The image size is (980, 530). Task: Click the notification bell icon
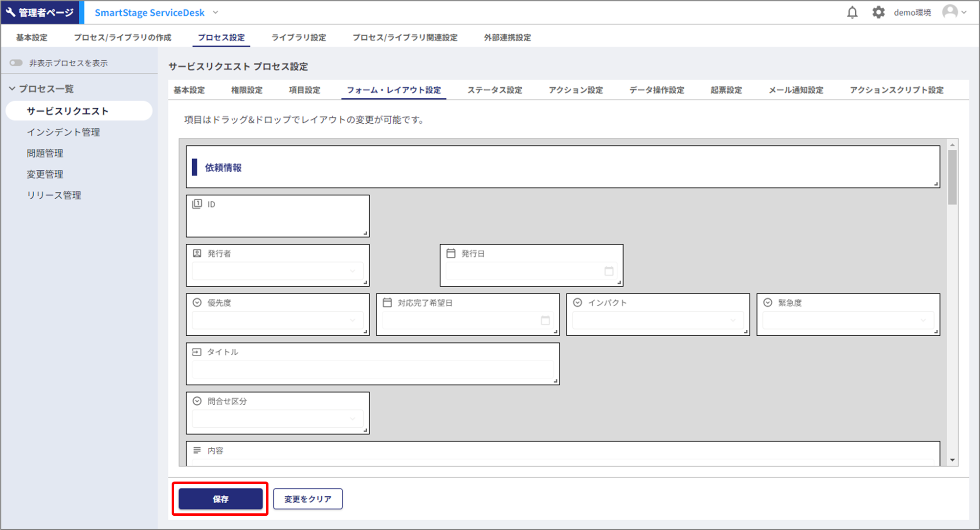852,12
